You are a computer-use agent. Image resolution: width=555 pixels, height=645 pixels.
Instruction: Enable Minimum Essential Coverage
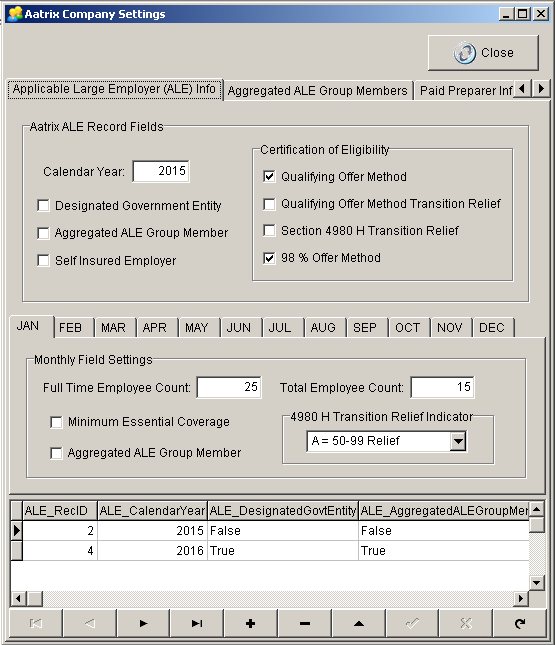click(56, 422)
